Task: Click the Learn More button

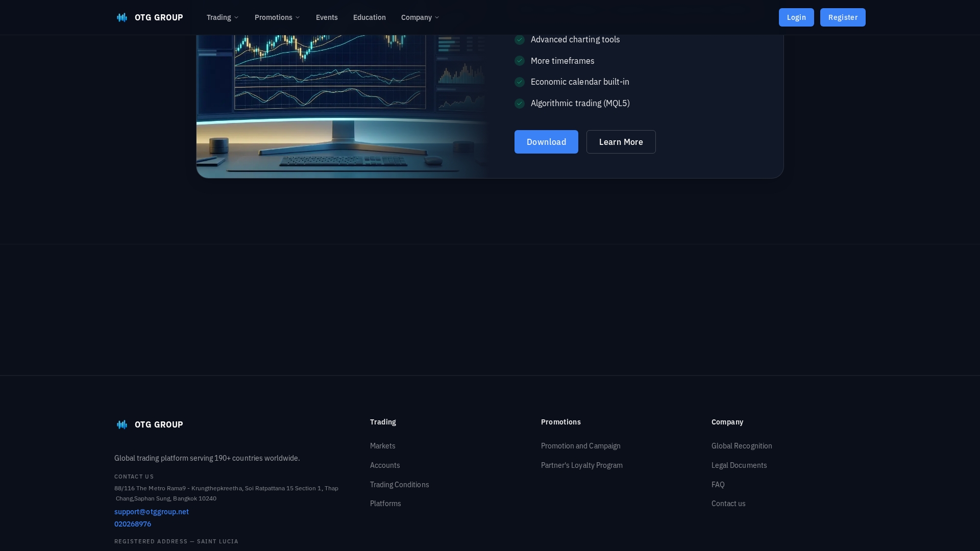Action: (x=621, y=142)
